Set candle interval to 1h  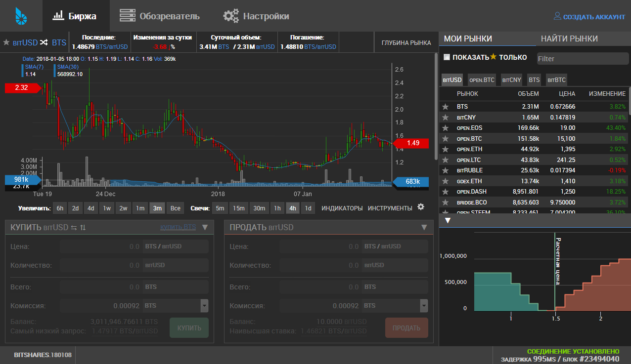click(277, 208)
